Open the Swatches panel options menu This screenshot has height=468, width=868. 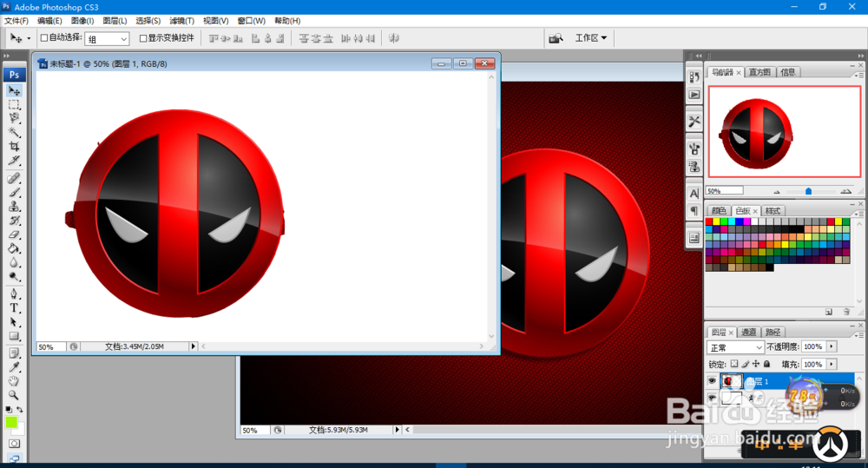point(859,213)
